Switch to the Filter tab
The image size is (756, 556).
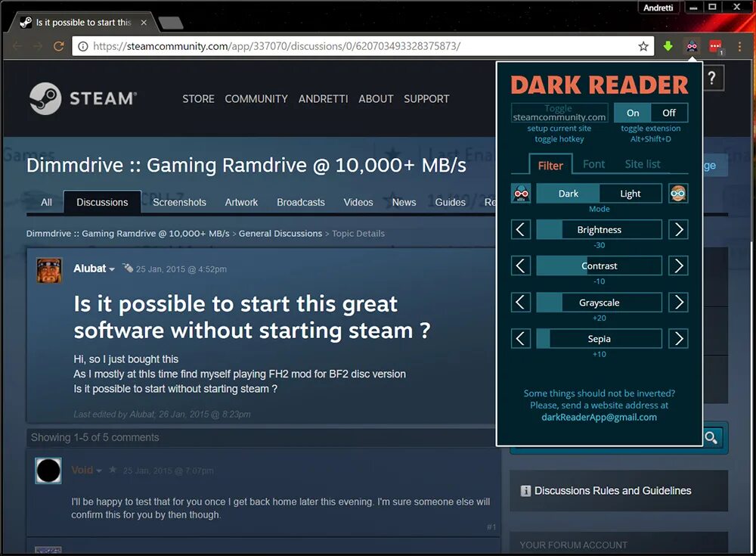coord(550,165)
